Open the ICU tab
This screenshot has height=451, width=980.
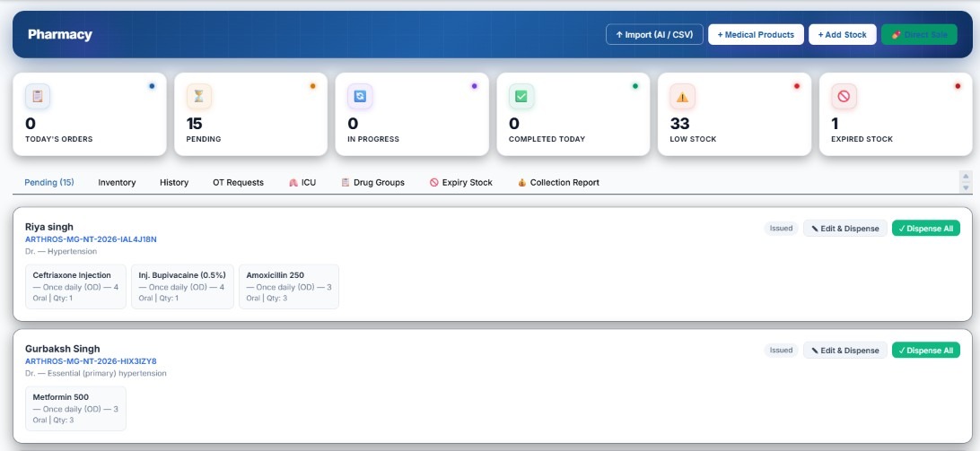302,182
